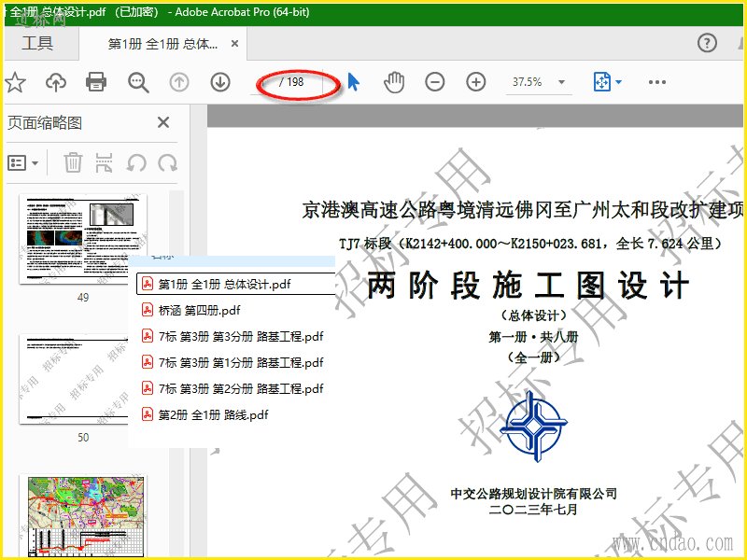Activate the hand pan tool

(394, 82)
